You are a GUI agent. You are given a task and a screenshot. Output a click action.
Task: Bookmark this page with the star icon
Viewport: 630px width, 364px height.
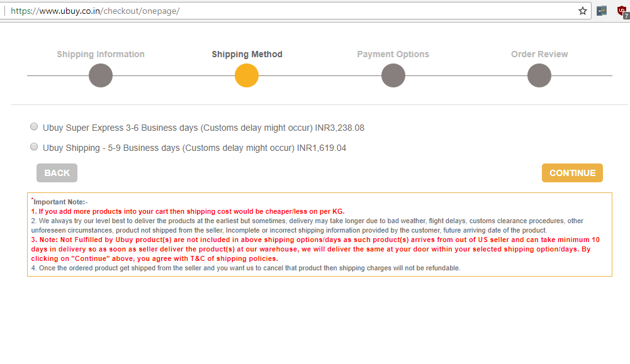click(583, 11)
